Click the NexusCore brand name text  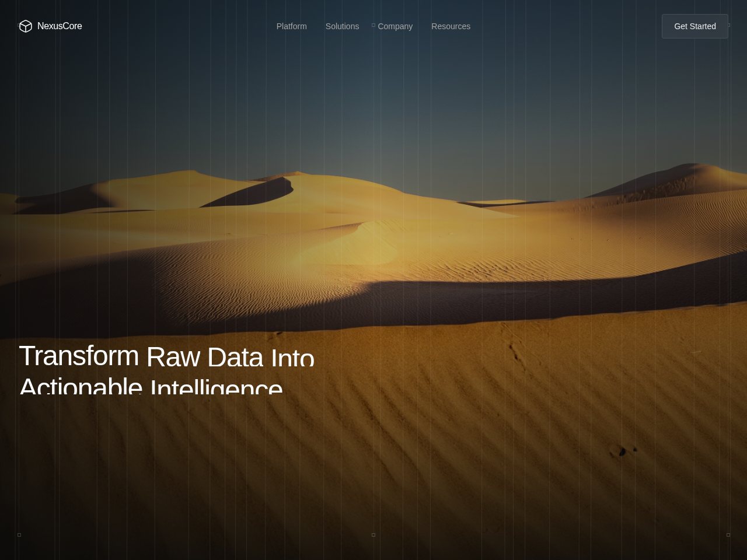click(x=60, y=26)
